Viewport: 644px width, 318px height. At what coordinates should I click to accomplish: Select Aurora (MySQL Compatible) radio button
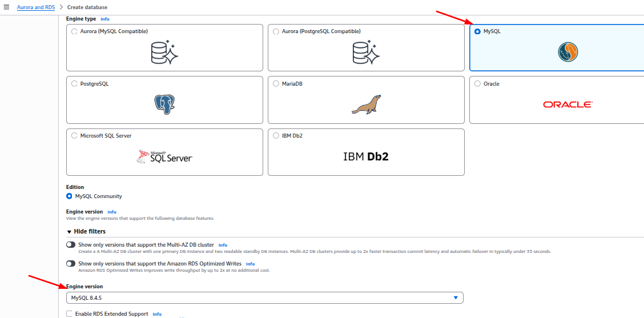click(74, 31)
